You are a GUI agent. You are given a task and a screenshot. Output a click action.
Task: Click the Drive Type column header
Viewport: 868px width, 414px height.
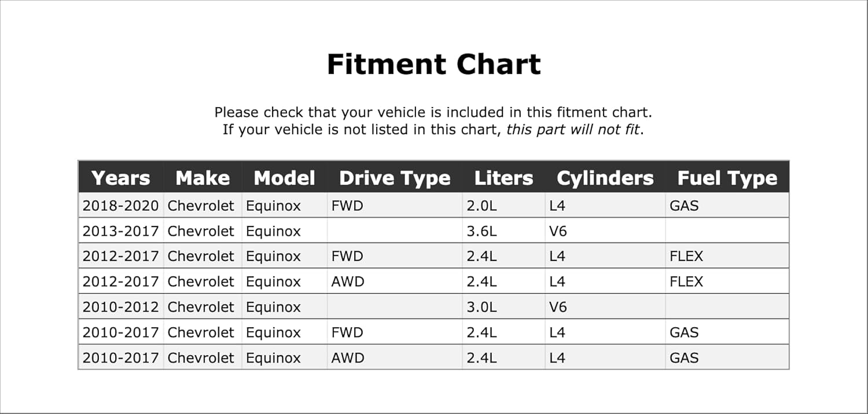pyautogui.click(x=395, y=178)
